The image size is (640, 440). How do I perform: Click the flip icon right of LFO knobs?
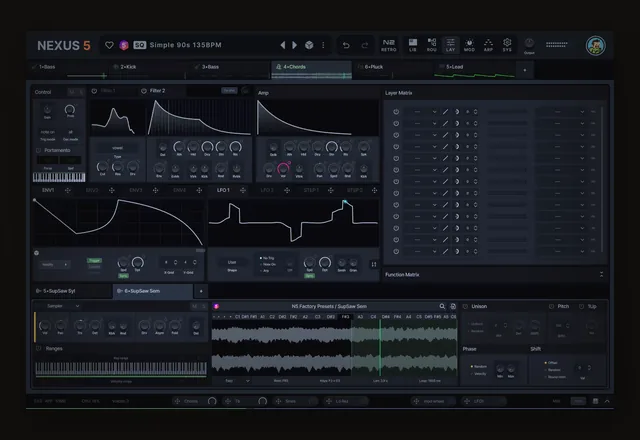(x=373, y=264)
